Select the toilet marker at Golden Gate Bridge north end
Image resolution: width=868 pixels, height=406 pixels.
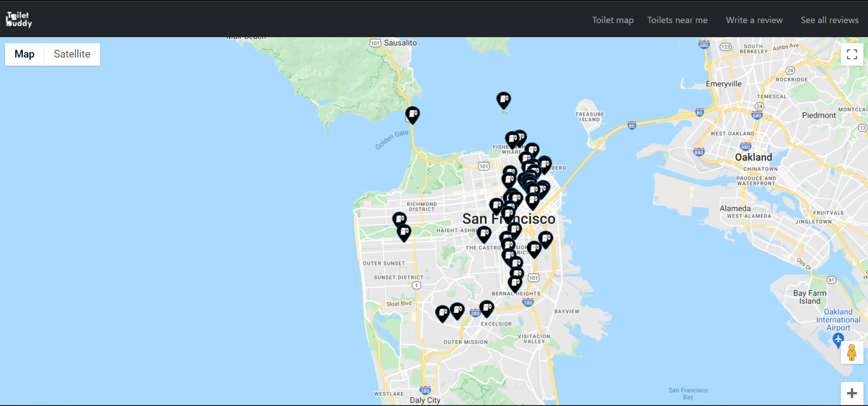pos(412,115)
